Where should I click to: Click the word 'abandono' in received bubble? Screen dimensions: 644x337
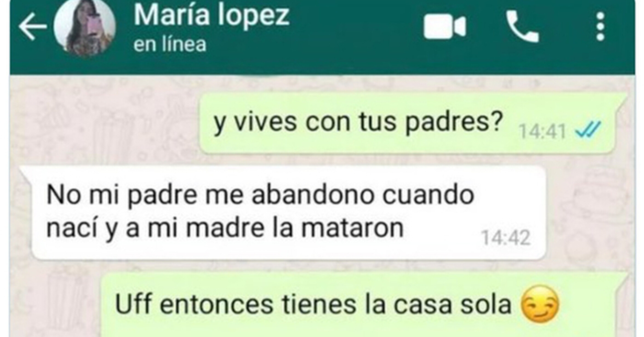tap(313, 195)
